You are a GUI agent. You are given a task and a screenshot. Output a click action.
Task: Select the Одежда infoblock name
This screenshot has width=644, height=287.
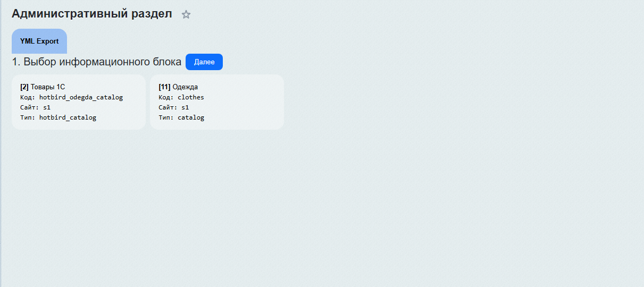click(x=185, y=87)
